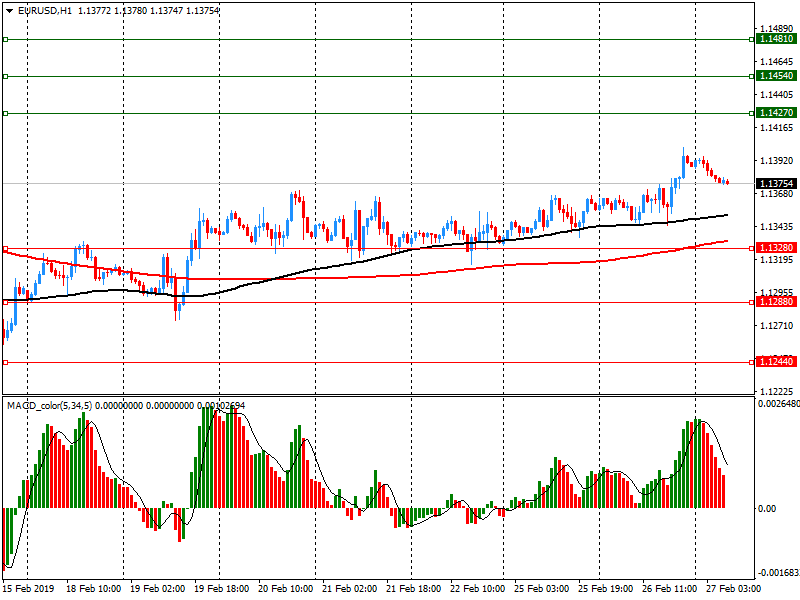Click the black current price tag 1.13754
The width and height of the screenshot is (800, 600).
[776, 184]
